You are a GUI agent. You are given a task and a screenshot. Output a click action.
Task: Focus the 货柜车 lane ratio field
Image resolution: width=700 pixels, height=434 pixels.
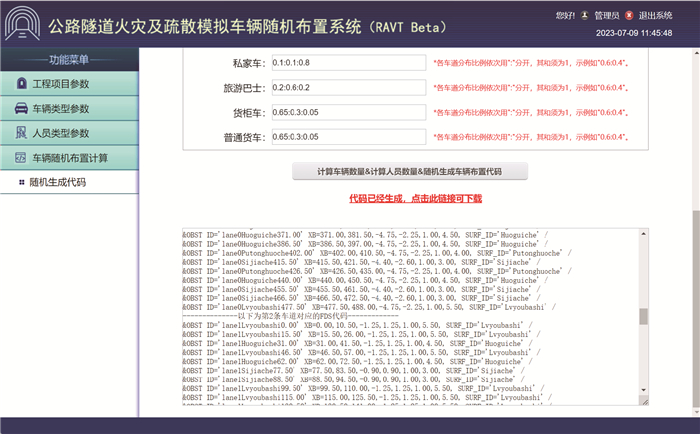click(348, 113)
